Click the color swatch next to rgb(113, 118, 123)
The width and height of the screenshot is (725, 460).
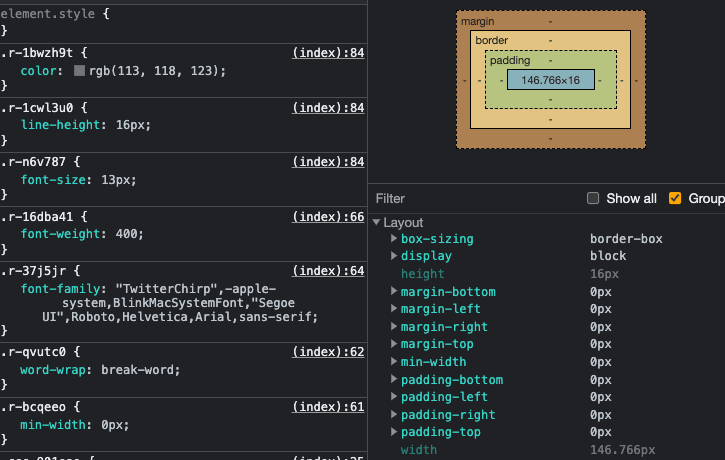(x=80, y=70)
